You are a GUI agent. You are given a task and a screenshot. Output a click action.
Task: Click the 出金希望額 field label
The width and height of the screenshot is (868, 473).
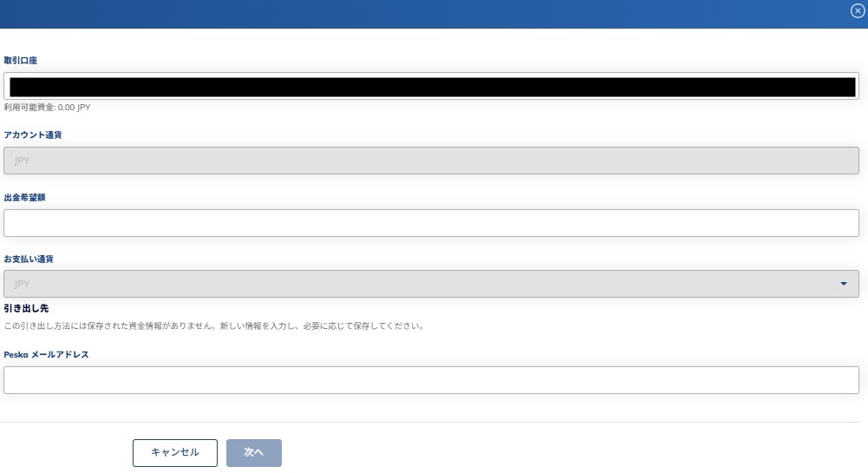(x=24, y=197)
